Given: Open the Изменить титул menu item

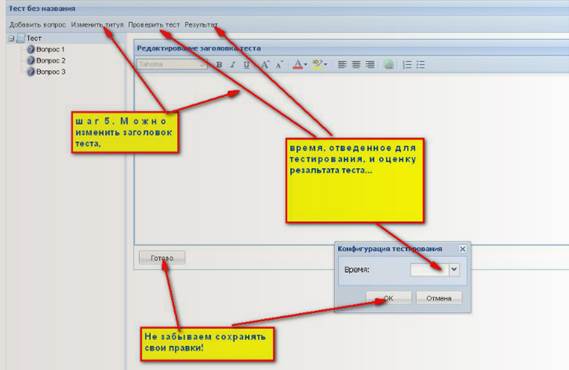Looking at the screenshot, I should coord(97,25).
